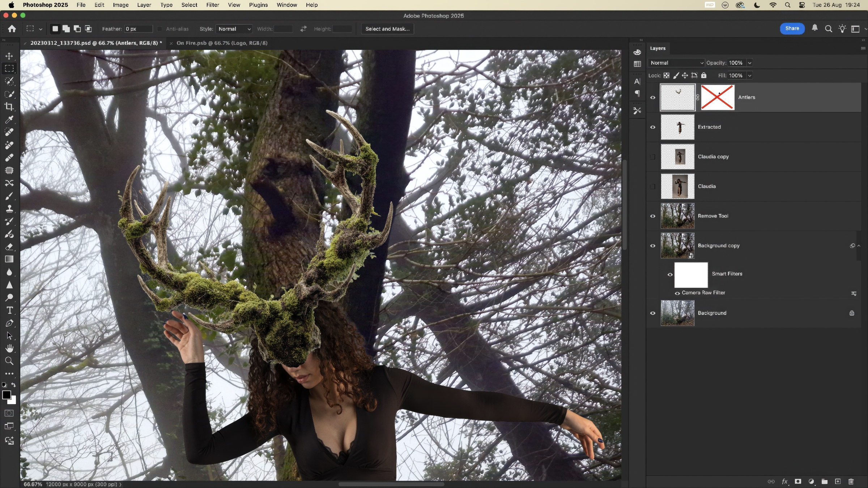Select the Horizontal Type tool

pos(9,311)
